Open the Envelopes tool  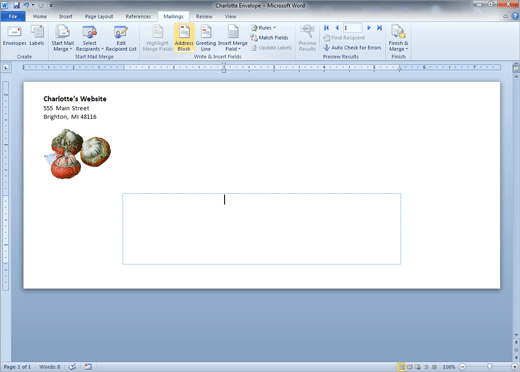[14, 36]
